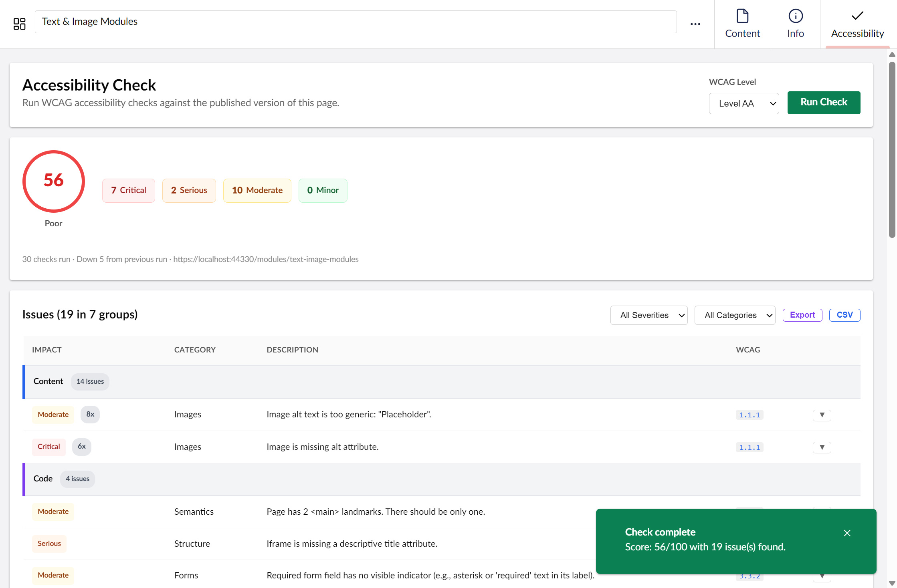Open the WCAG Level AA dropdown

click(x=744, y=103)
